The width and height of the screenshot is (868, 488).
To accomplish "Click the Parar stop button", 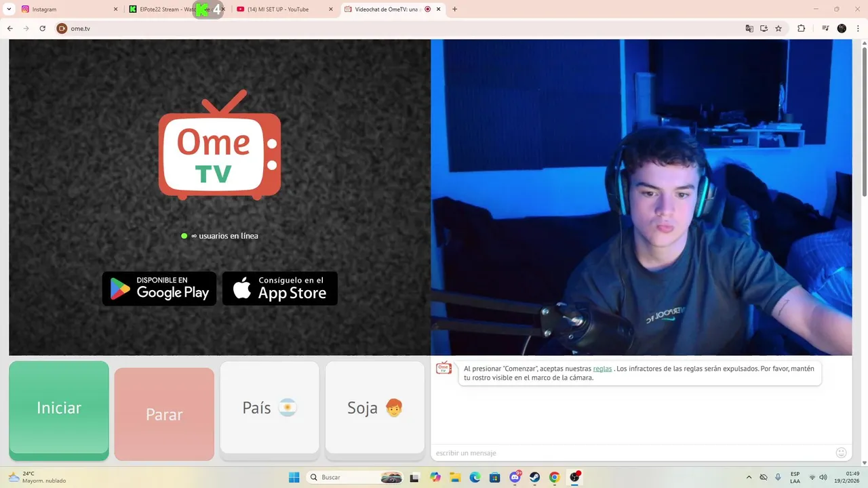I will (x=164, y=414).
